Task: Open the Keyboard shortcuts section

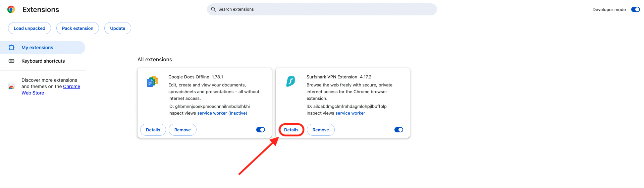Action: [x=43, y=61]
